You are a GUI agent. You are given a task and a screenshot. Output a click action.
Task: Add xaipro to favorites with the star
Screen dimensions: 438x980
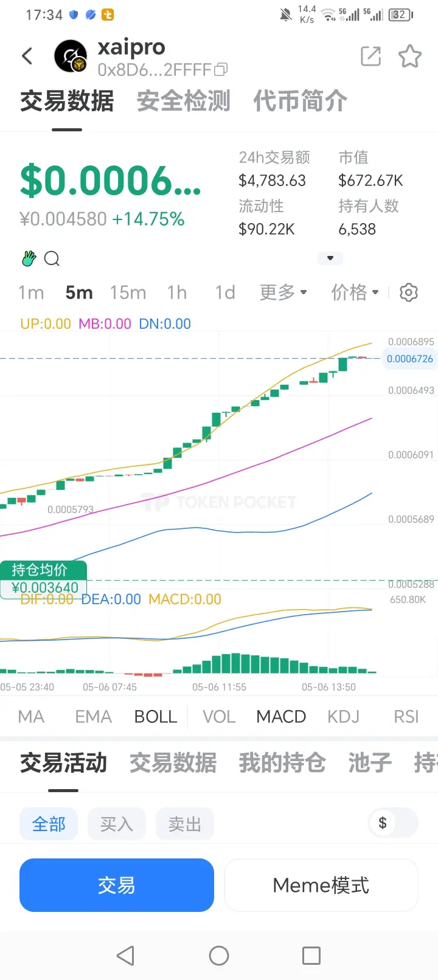pos(409,56)
